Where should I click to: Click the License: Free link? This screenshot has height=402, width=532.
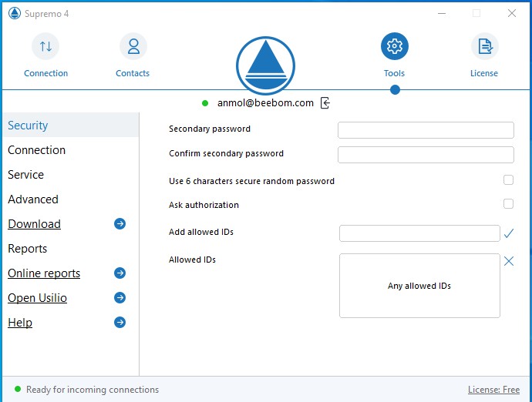click(x=493, y=390)
